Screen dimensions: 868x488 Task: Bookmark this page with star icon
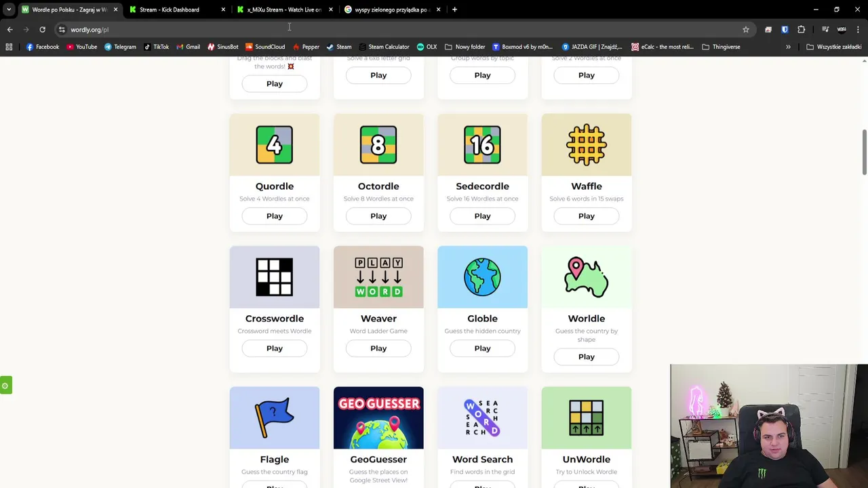click(x=746, y=29)
